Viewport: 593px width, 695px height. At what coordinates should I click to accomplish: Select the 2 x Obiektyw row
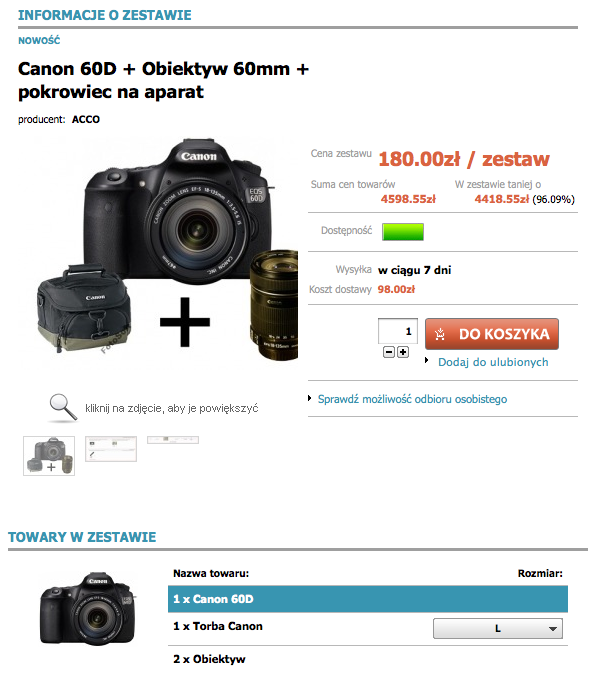[x=367, y=659]
